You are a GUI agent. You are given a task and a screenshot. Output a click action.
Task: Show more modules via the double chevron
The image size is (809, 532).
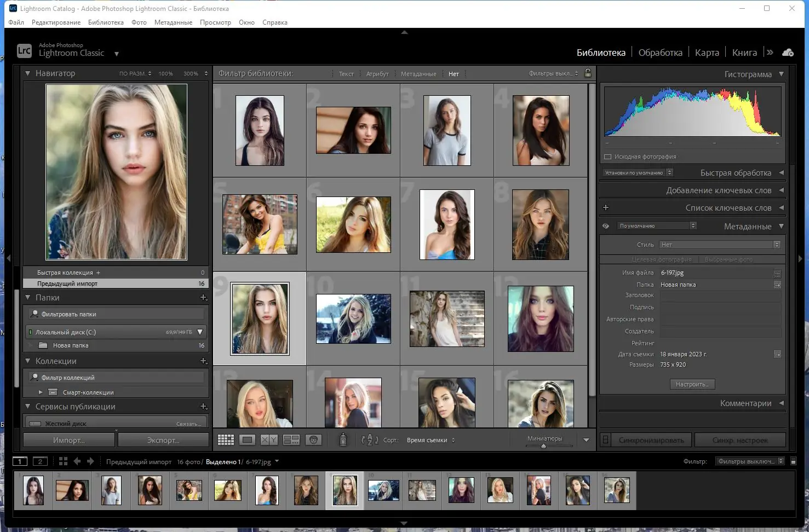[x=770, y=53]
